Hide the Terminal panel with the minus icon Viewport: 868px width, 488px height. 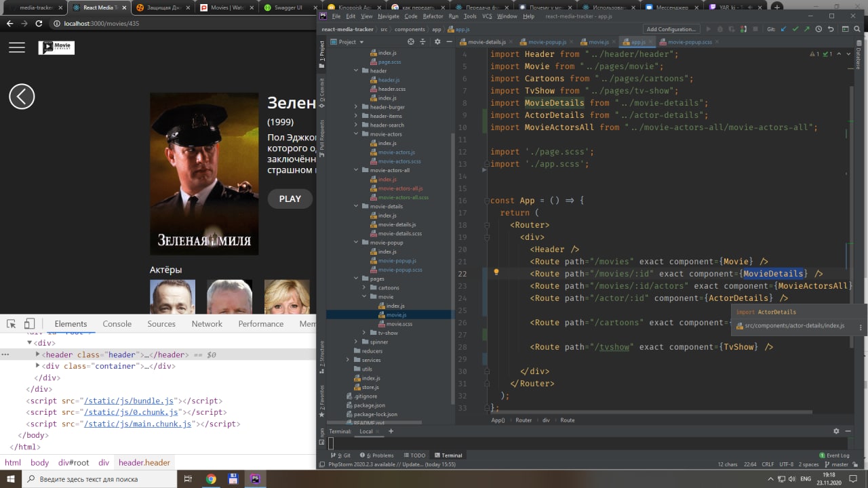coord(848,431)
